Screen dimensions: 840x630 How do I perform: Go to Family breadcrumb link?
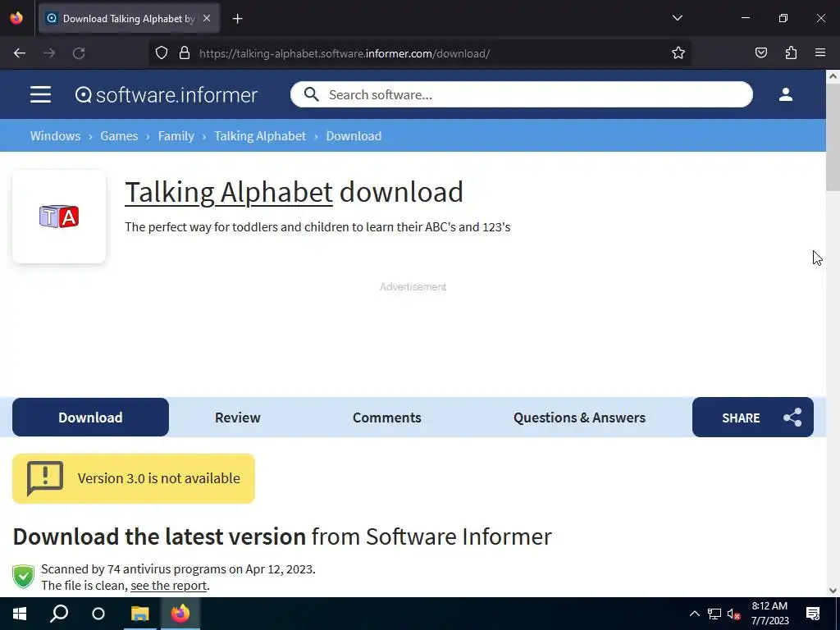(x=176, y=136)
